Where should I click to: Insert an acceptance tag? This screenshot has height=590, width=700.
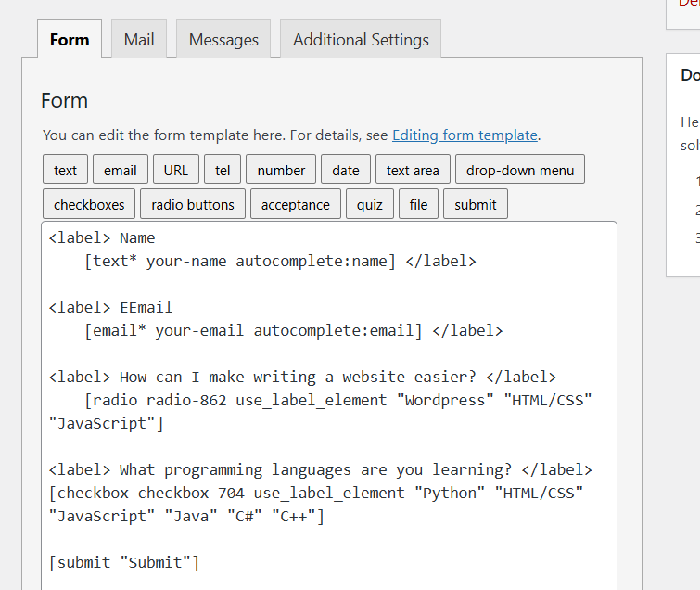(295, 204)
